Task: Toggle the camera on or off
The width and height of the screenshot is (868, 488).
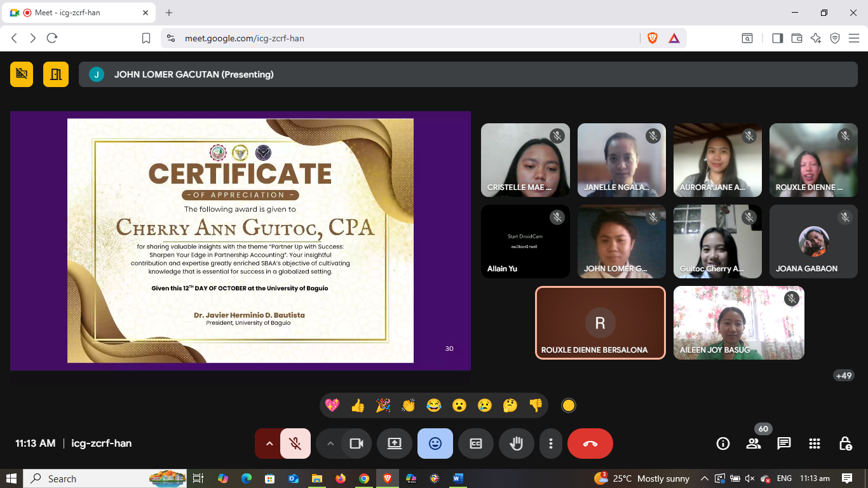Action: point(356,444)
